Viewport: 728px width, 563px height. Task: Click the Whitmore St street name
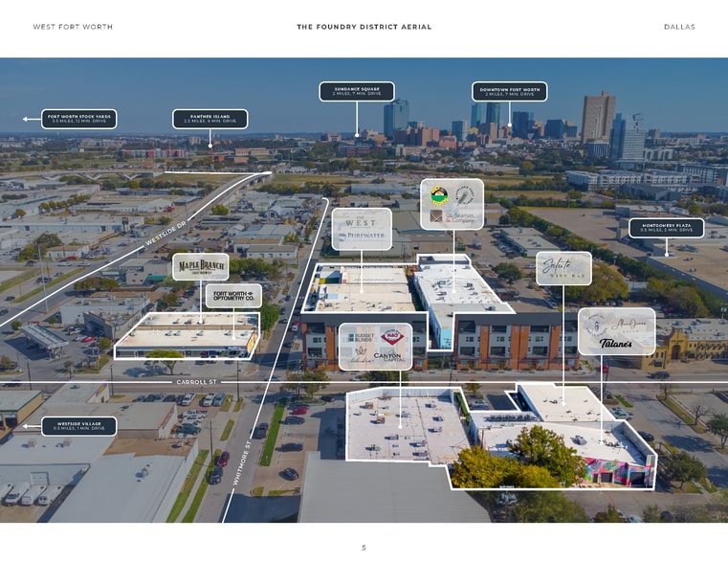tap(242, 463)
